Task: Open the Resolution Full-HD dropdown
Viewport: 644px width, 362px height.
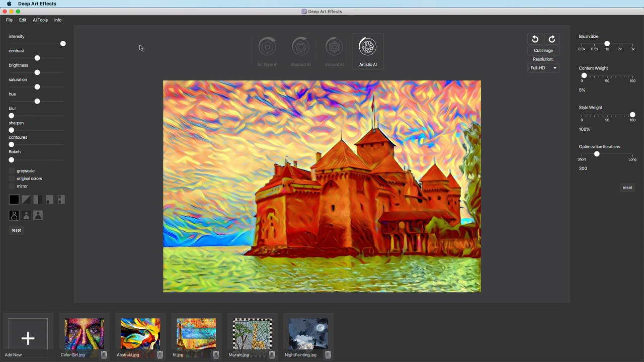Action: [543, 68]
